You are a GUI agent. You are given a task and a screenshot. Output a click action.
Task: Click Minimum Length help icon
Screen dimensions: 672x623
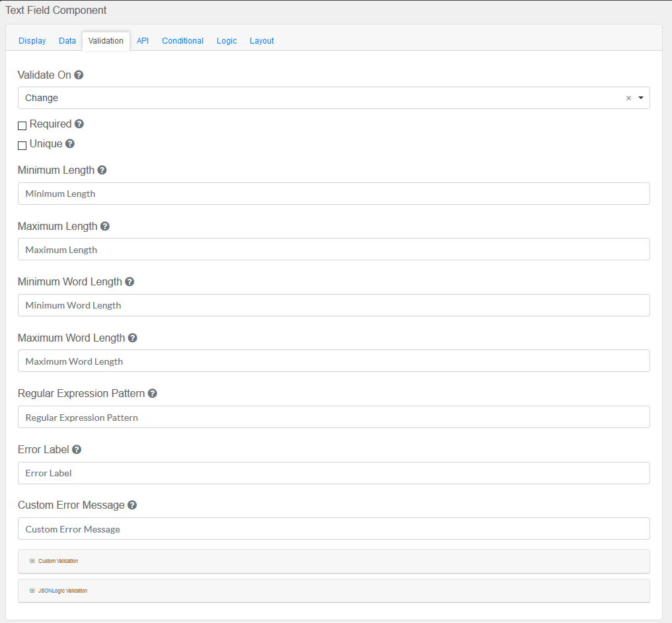pyautogui.click(x=102, y=170)
